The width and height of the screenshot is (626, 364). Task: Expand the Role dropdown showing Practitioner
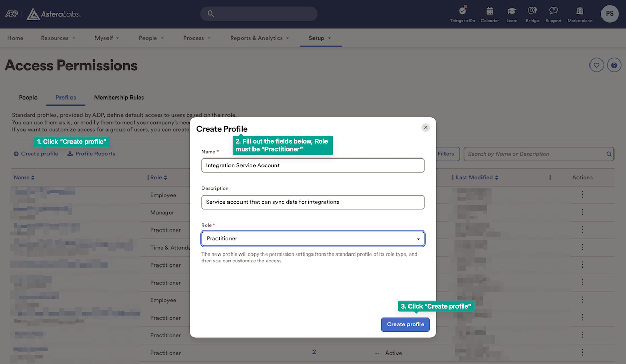[x=312, y=239]
